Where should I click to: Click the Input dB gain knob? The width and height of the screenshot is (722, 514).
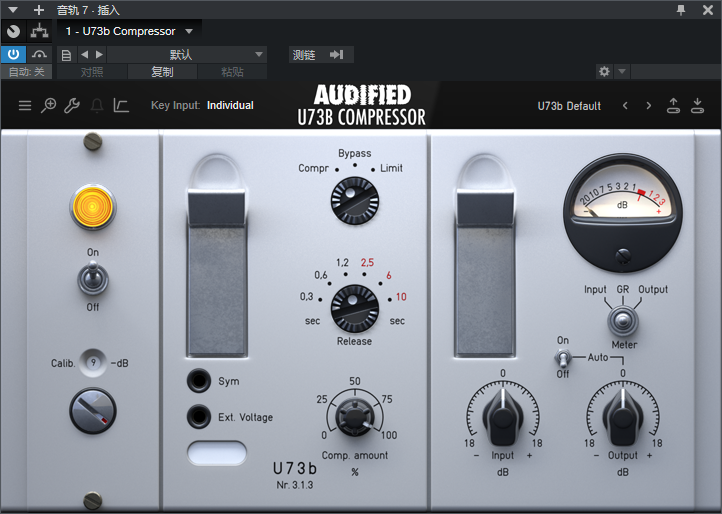503,417
